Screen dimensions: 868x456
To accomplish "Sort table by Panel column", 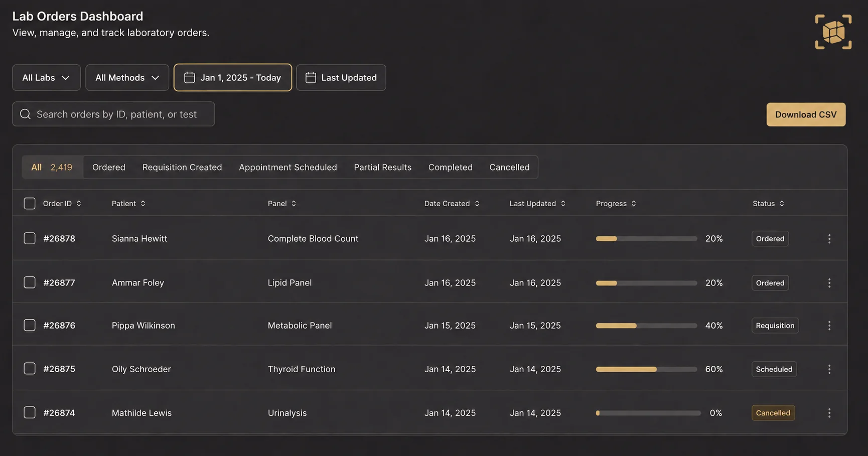I will (x=282, y=204).
